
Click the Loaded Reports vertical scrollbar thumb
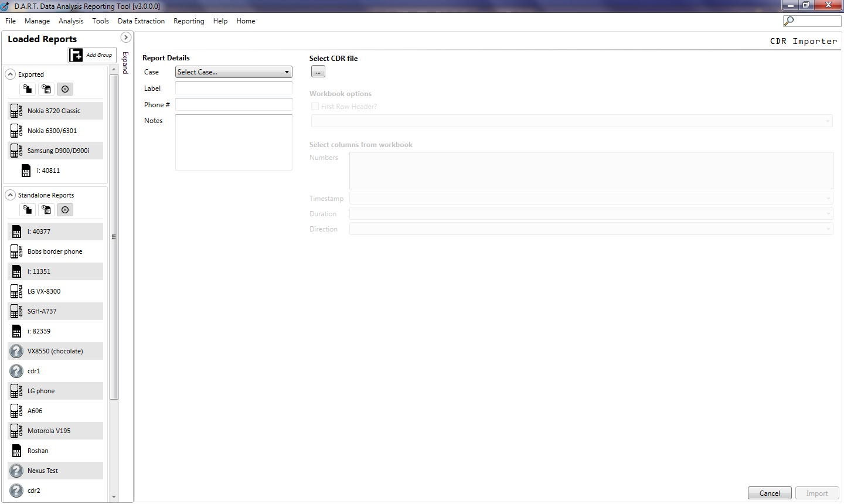[x=114, y=237]
